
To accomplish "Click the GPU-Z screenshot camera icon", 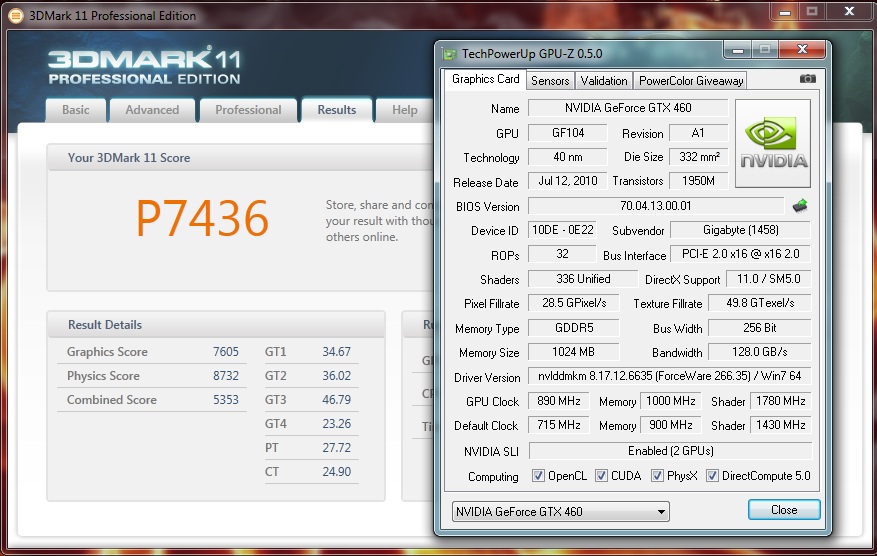I will pyautogui.click(x=807, y=79).
